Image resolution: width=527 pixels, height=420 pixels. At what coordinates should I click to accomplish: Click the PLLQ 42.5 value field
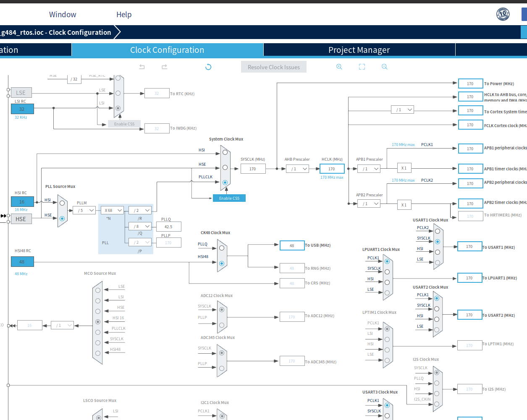pos(168,227)
